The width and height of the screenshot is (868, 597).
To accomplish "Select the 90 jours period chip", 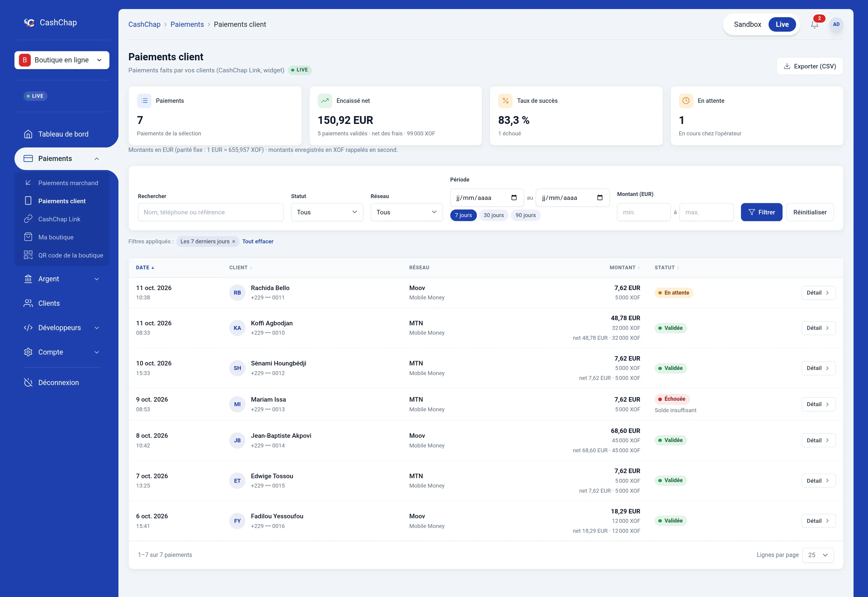I will (x=526, y=215).
